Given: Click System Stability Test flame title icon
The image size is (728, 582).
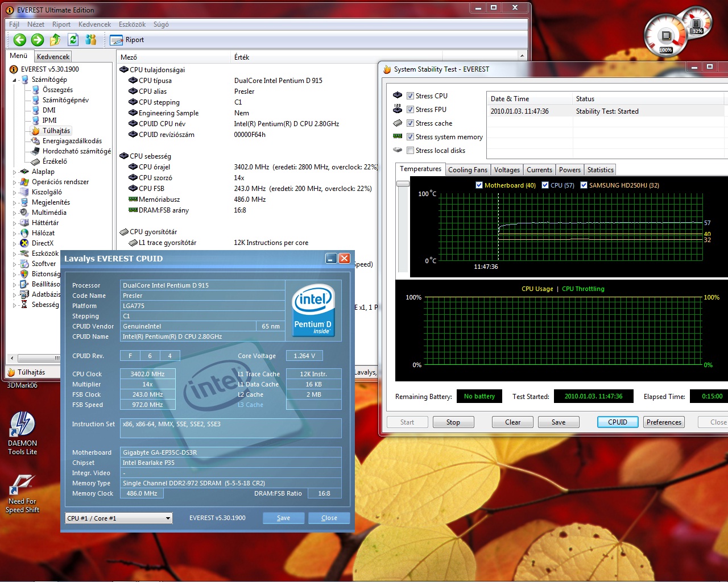Looking at the screenshot, I should (387, 69).
